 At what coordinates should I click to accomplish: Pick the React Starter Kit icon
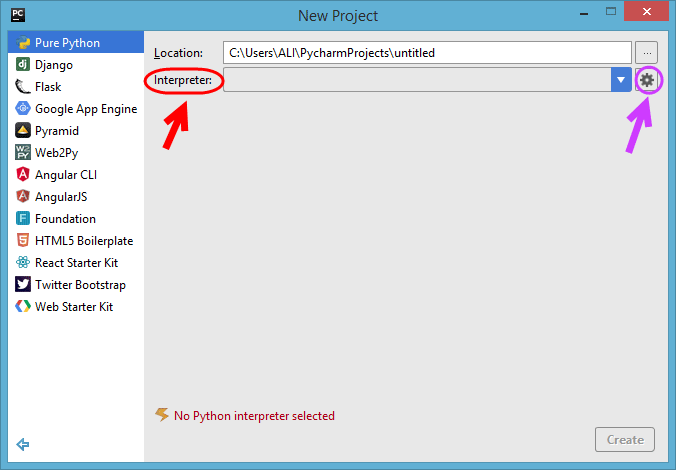(23, 262)
